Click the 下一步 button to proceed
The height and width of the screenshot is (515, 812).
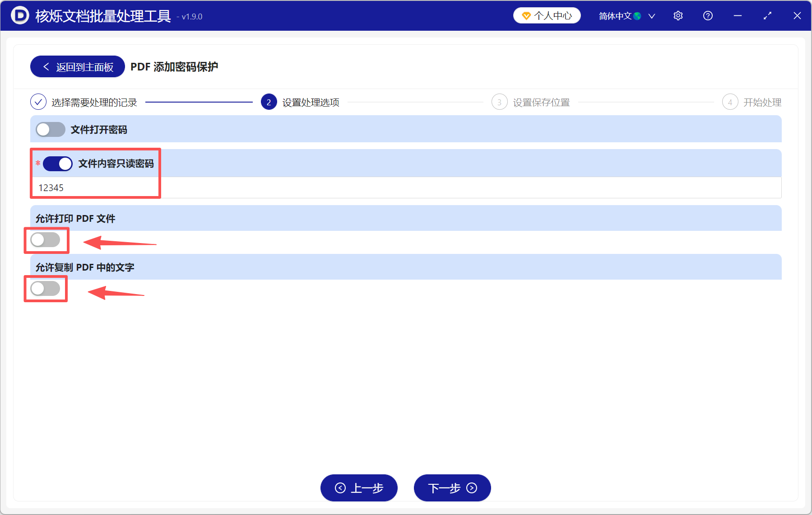point(451,488)
